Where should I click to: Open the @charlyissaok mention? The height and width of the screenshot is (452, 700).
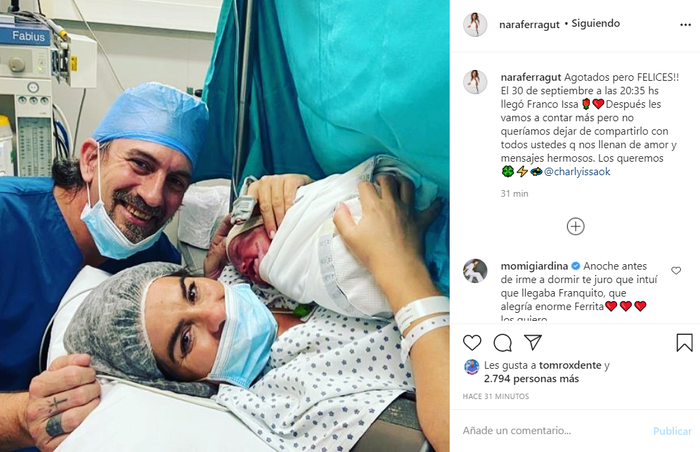tap(577, 172)
